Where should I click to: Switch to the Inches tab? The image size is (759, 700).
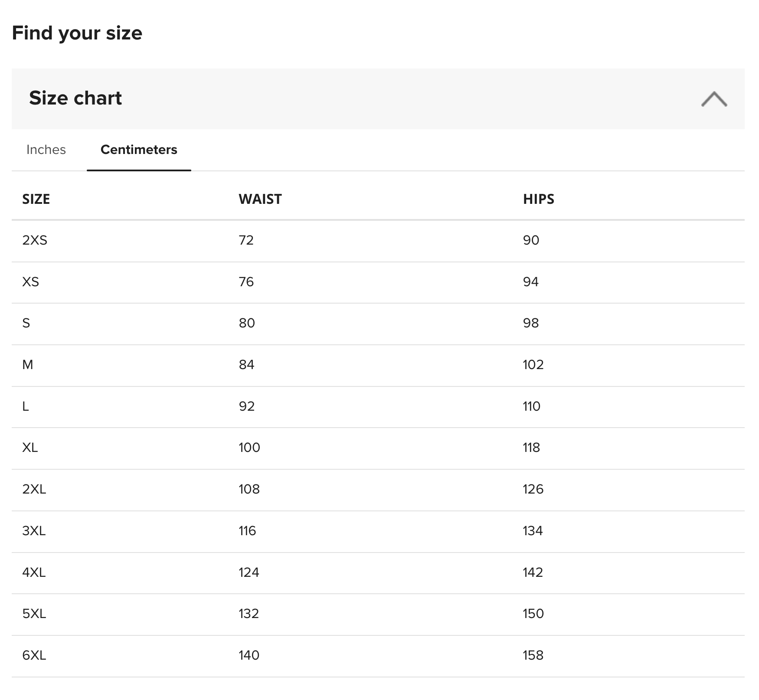46,150
